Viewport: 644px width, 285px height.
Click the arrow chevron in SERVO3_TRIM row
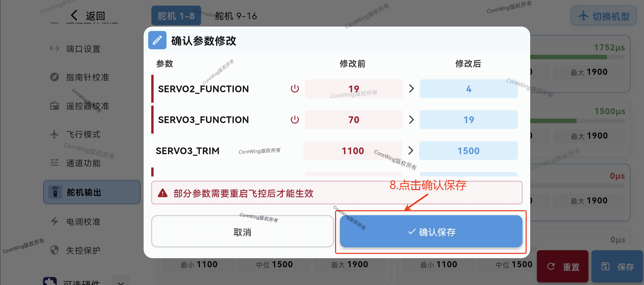click(x=411, y=151)
